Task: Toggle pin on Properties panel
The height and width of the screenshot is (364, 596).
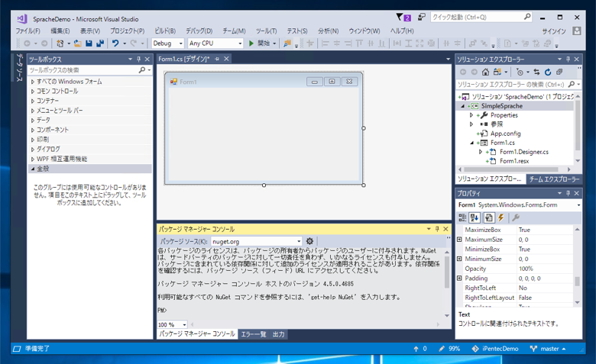Action: tap(568, 193)
